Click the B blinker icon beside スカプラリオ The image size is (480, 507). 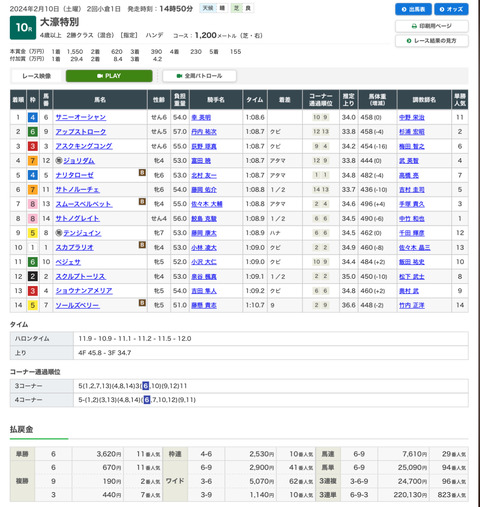(142, 245)
